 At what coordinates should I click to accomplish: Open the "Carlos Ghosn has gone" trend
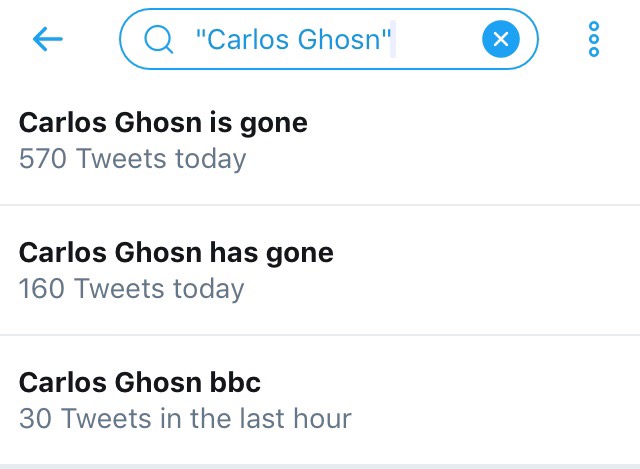176,252
